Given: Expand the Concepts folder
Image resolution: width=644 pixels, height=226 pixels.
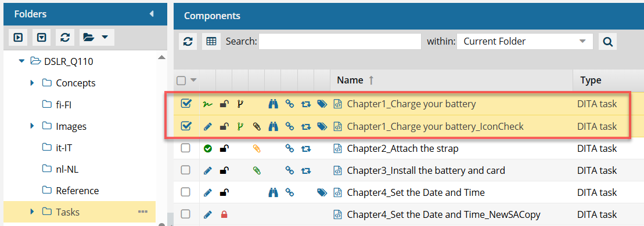Looking at the screenshot, I should (33, 83).
